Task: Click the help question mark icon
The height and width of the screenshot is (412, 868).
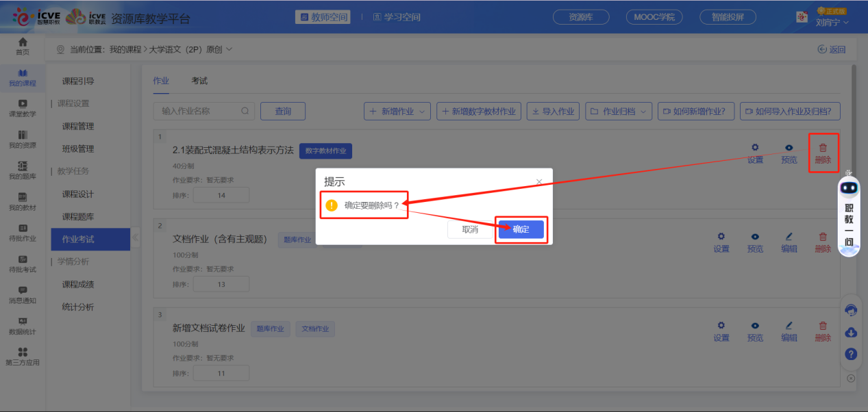Action: point(851,354)
